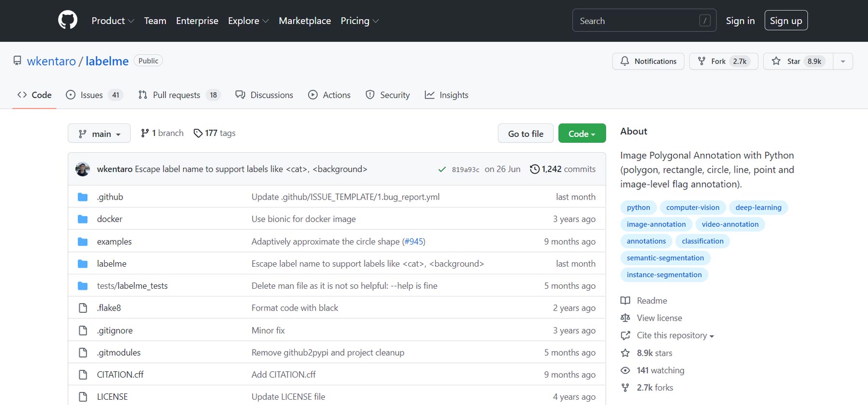Click the book icon next to Readme
Viewport: 868px width, 405px height.
pyautogui.click(x=625, y=301)
